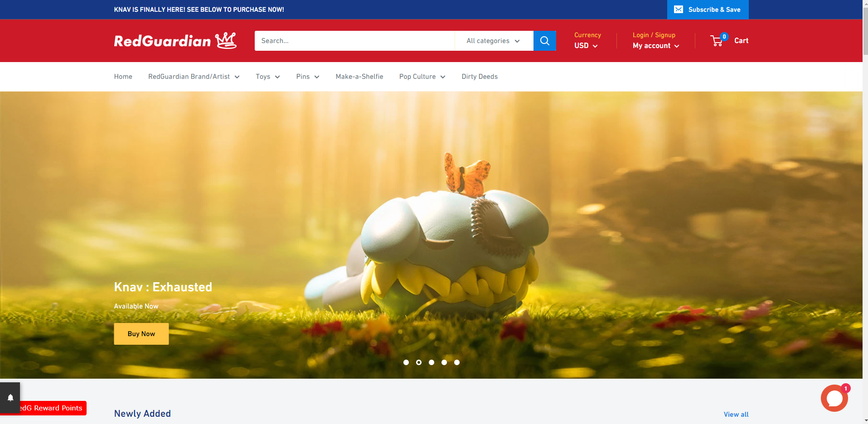Viewport: 868px width, 424px height.
Task: Go to the Home nav item
Action: 123,77
